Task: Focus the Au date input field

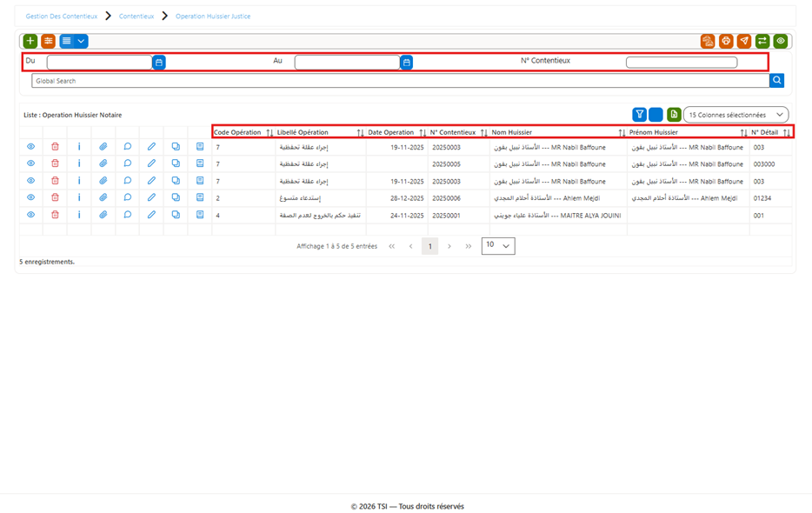Action: [347, 63]
